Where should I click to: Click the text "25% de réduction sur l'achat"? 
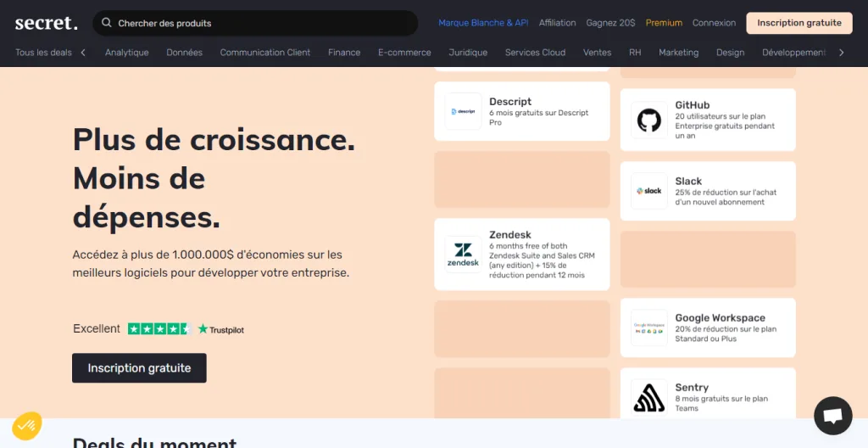[x=726, y=198]
